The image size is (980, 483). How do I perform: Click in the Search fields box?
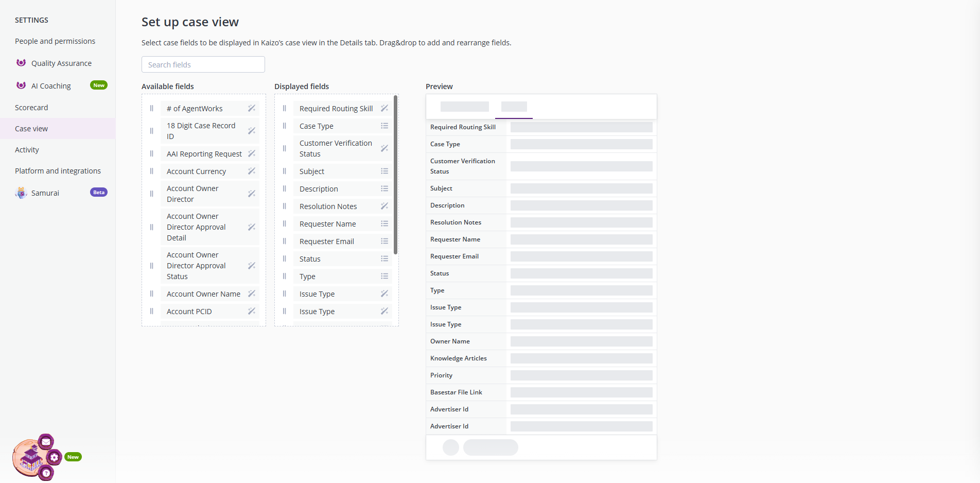pyautogui.click(x=203, y=64)
